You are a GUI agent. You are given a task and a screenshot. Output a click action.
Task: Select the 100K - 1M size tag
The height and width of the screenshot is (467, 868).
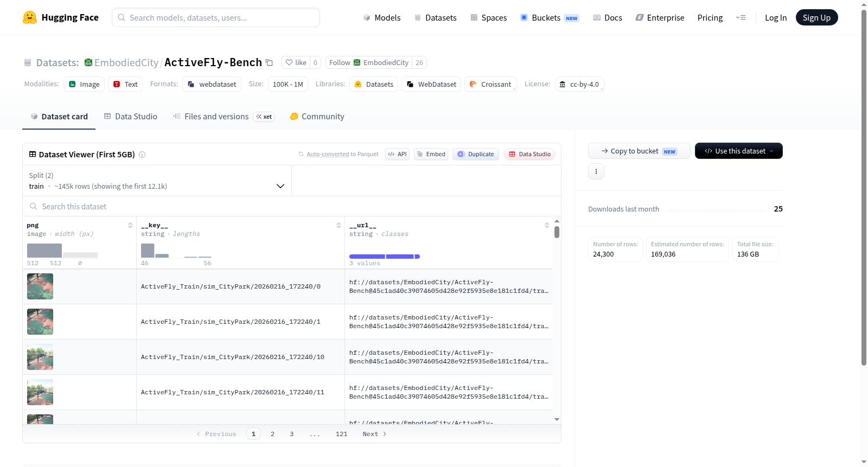(x=288, y=84)
